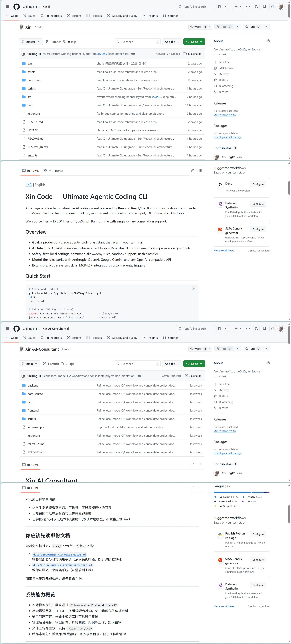This screenshot has height=644, width=291.
Task: Click Publish your first package in Xin-AI-Consultant
Action: (x=227, y=453)
